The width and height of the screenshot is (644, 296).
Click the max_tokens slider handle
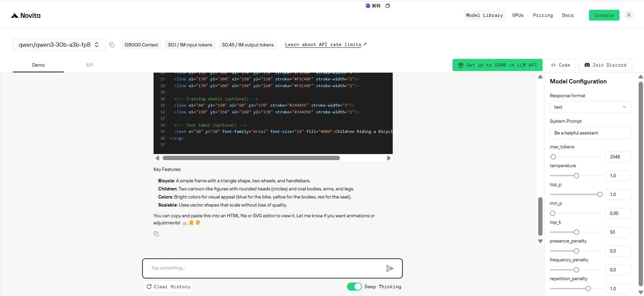[x=553, y=157]
